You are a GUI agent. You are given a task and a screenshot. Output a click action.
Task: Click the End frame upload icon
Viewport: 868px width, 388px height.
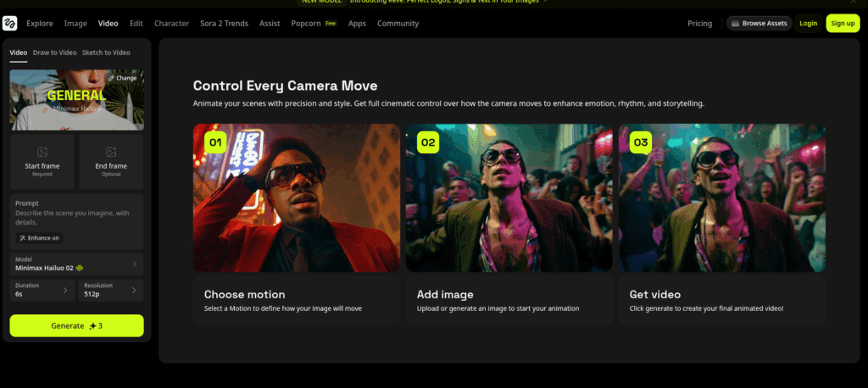111,152
